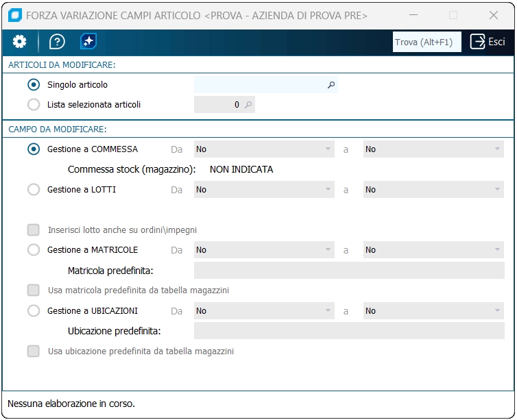
Task: Click the 'Nessuna elaborazione in corso.' status text
Action: (x=71, y=404)
